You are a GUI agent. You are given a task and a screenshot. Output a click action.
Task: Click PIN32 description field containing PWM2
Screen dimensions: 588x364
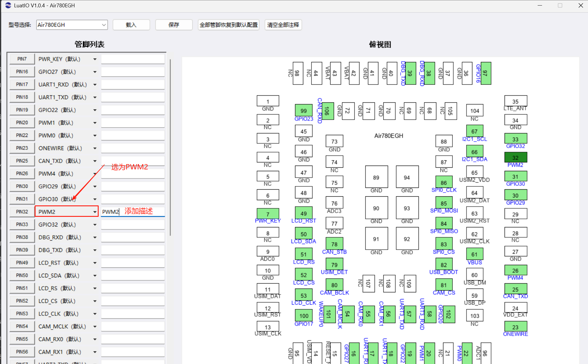[x=133, y=212]
